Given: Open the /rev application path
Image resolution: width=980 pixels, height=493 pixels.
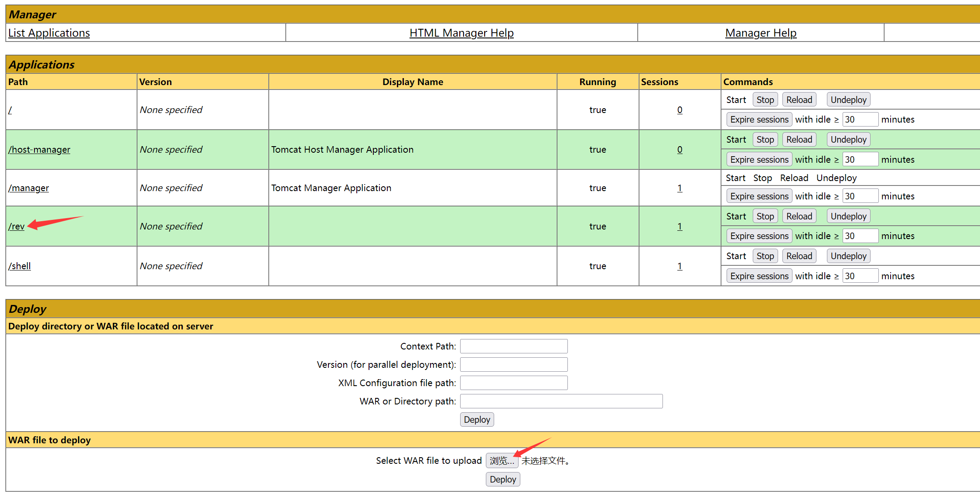Looking at the screenshot, I should click(17, 226).
